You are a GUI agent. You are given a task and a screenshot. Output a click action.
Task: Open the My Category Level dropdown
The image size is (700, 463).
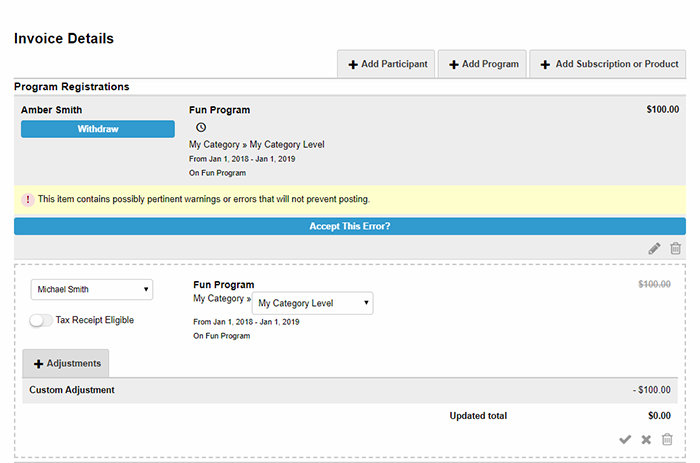click(x=313, y=303)
